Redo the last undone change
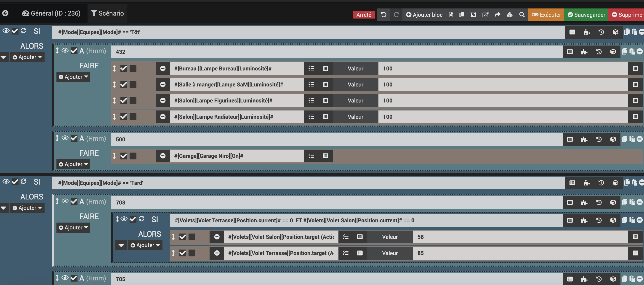 [396, 15]
